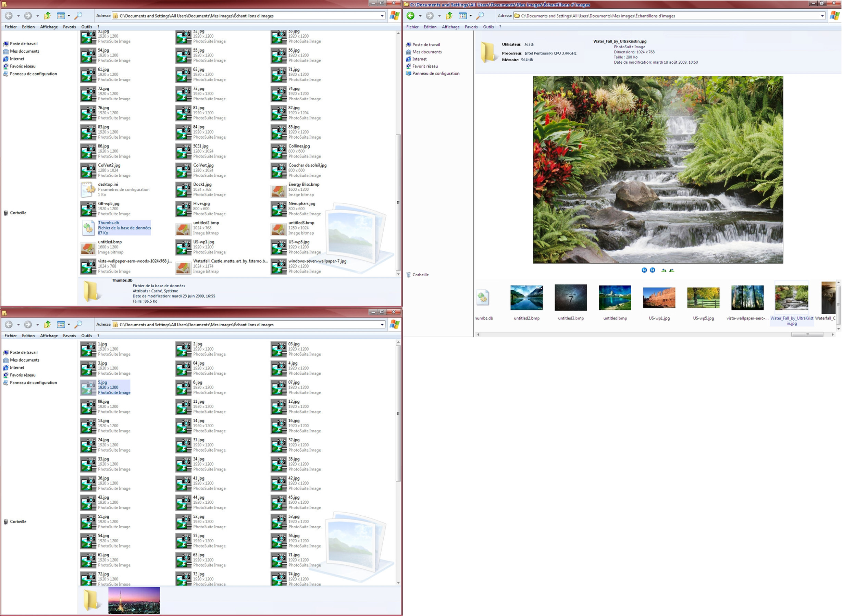
Task: Click the filmstrip's horizontal scrollbar handle
Action: (x=807, y=335)
